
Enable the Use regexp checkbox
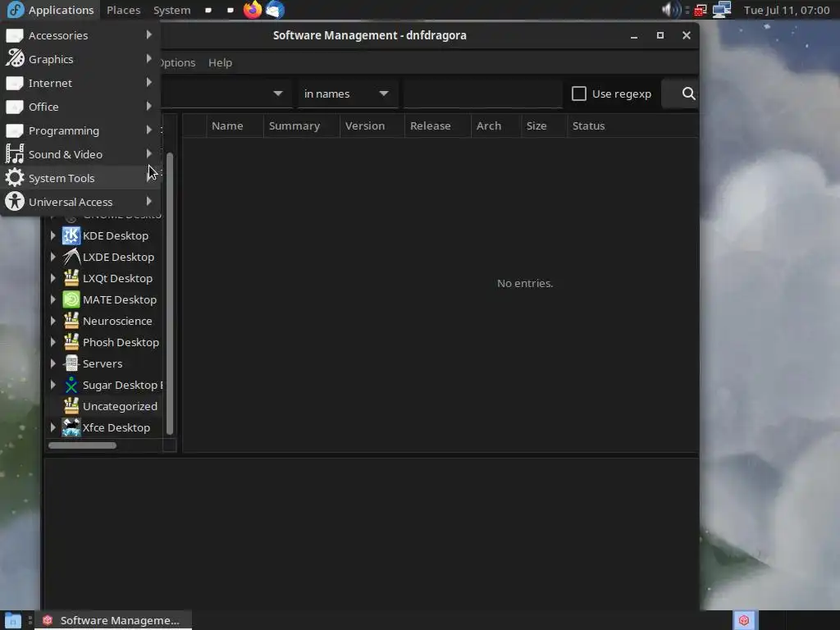(x=578, y=94)
